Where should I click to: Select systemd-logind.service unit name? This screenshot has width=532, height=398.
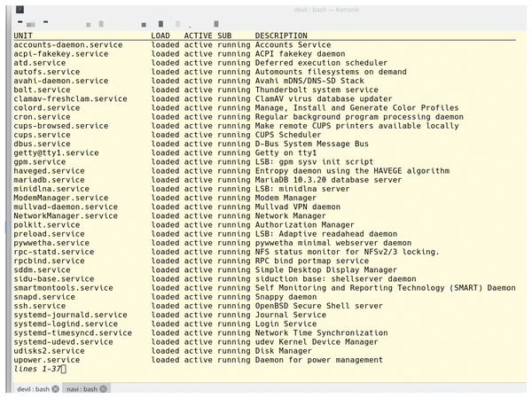click(66, 324)
